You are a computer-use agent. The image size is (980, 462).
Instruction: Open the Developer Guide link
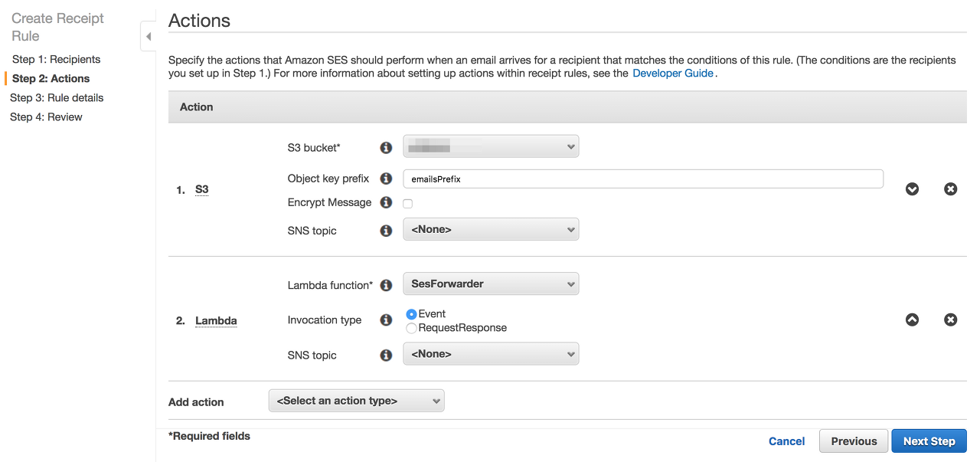672,74
